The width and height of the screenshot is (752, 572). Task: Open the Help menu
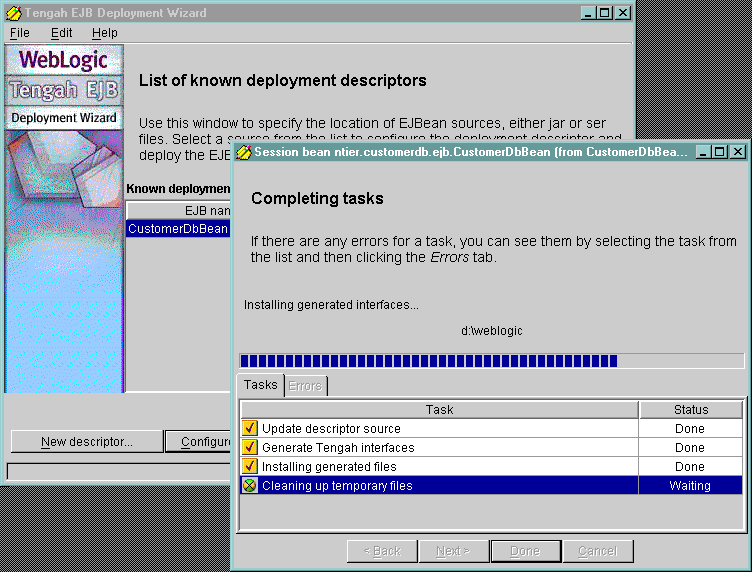[105, 33]
